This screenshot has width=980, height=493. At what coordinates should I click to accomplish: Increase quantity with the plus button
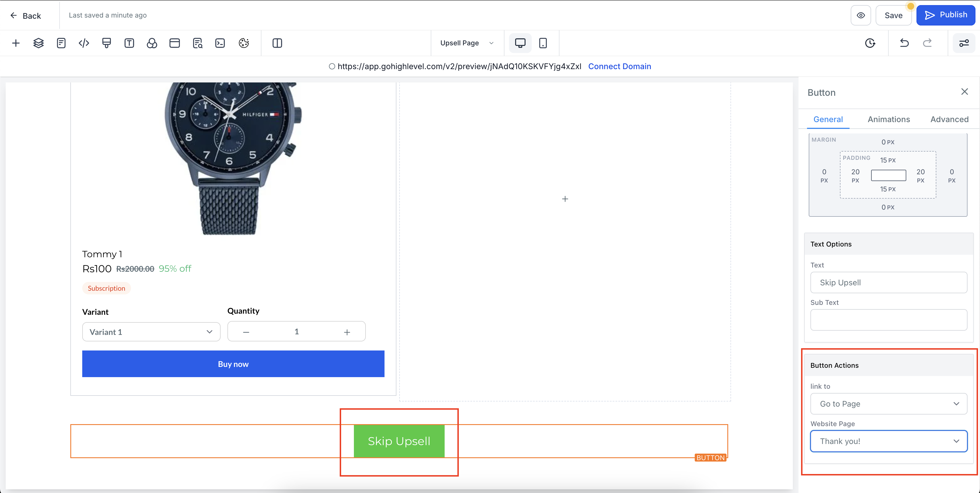(x=347, y=332)
